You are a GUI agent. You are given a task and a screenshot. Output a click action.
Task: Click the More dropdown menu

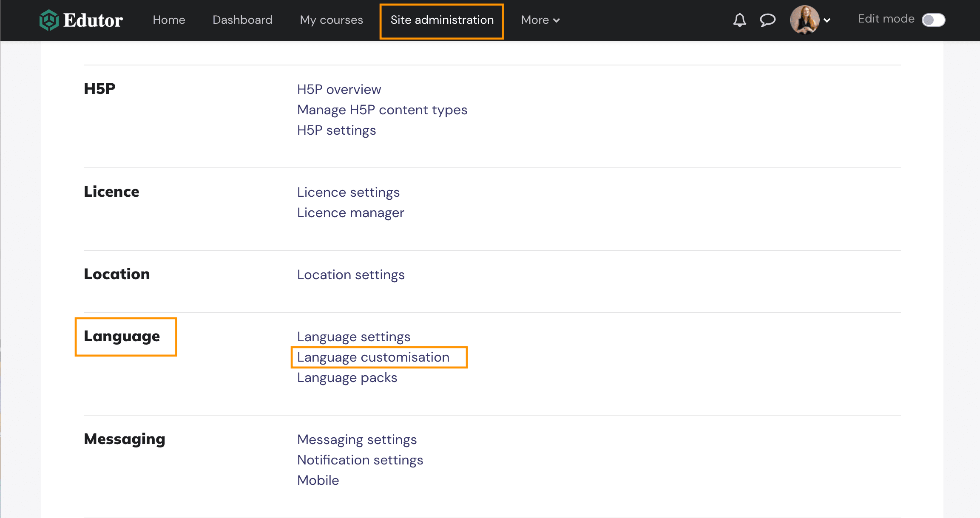pyautogui.click(x=541, y=20)
